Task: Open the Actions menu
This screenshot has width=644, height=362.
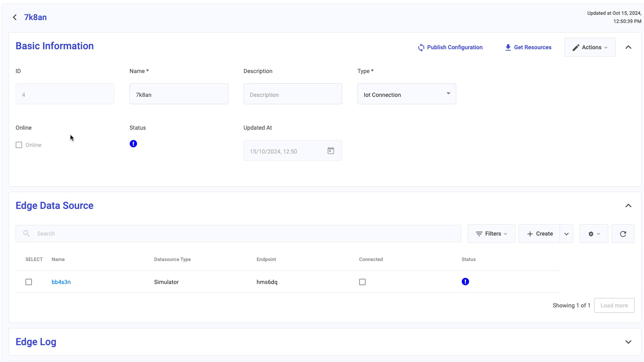Action: (x=589, y=47)
